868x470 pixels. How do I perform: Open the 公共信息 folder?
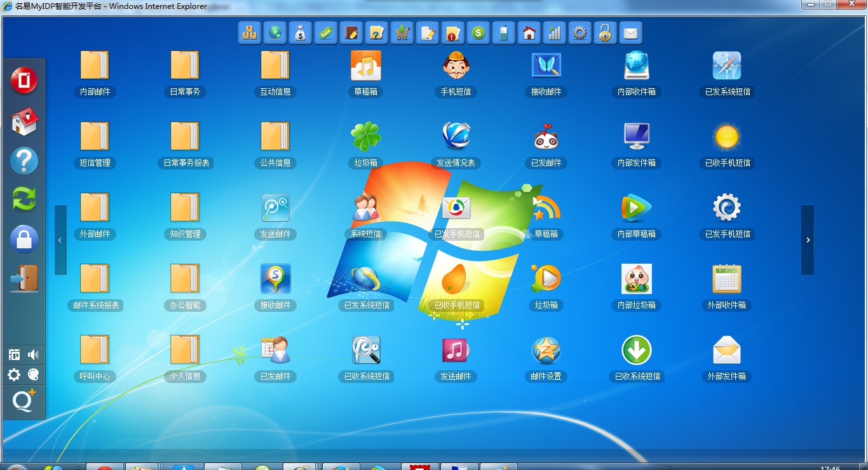pyautogui.click(x=275, y=136)
